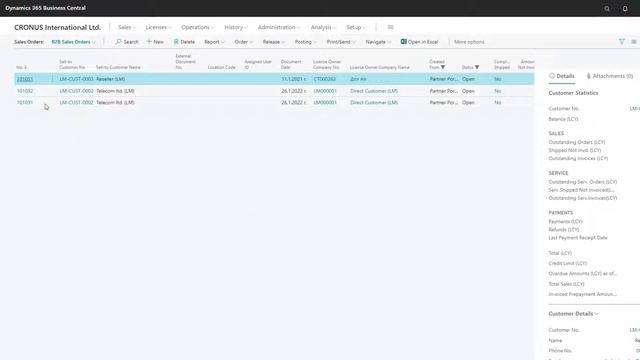This screenshot has width=640, height=360.
Task: Toggle the filter pane funnel icon
Action: (622, 42)
